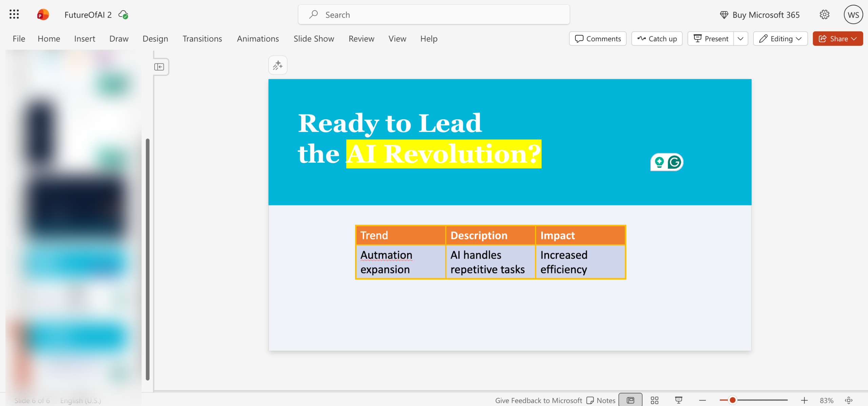Open the app launcher waffle icon
The height and width of the screenshot is (406, 868).
[x=14, y=14]
